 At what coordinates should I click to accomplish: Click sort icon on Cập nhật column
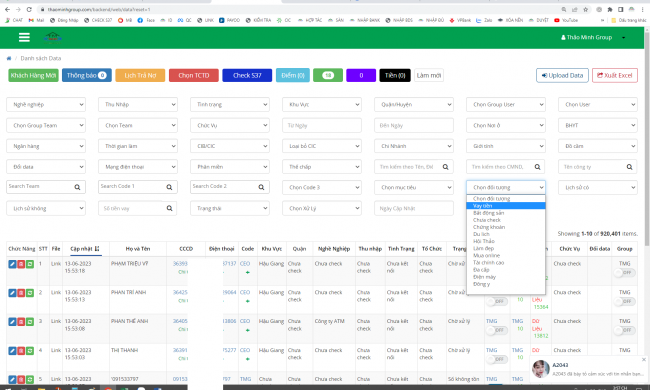[x=97, y=249]
